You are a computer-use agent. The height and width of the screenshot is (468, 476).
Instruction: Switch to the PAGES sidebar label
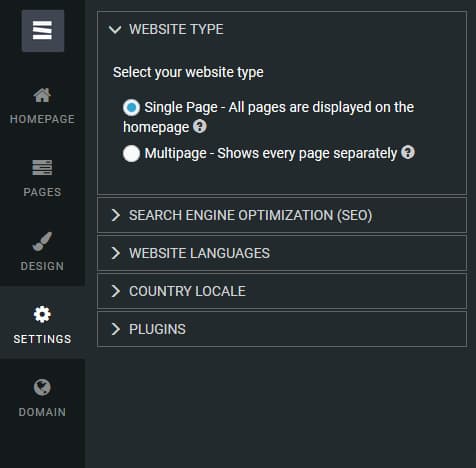(x=42, y=192)
